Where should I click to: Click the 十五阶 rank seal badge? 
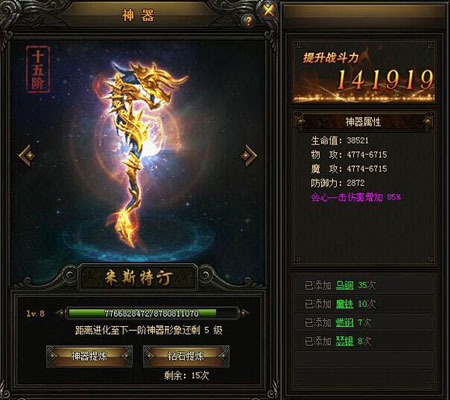(x=38, y=69)
